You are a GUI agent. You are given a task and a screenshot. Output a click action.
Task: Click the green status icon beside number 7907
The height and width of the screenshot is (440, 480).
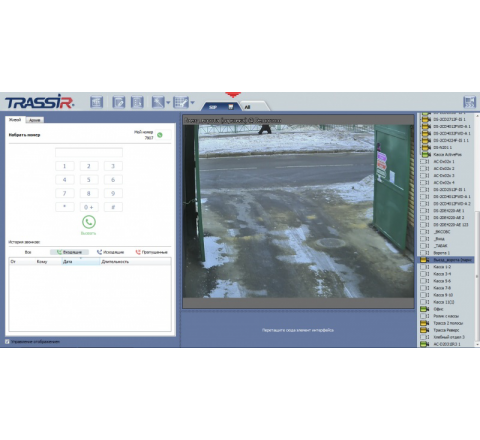click(x=160, y=135)
